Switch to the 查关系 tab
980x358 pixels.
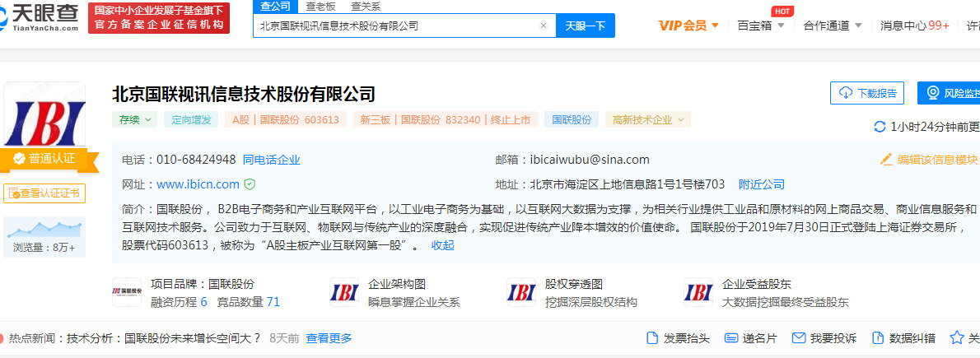(366, 7)
